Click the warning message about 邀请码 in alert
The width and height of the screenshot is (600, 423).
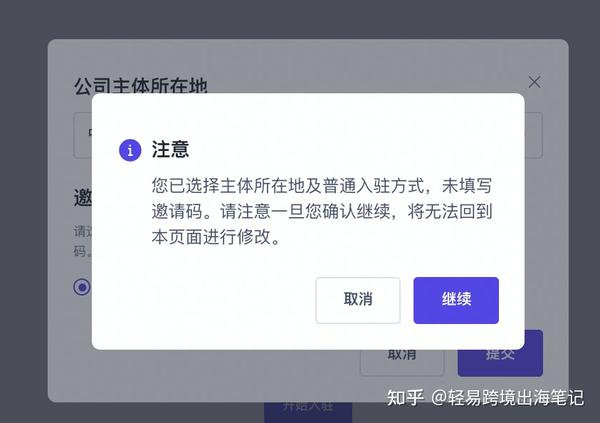point(322,211)
